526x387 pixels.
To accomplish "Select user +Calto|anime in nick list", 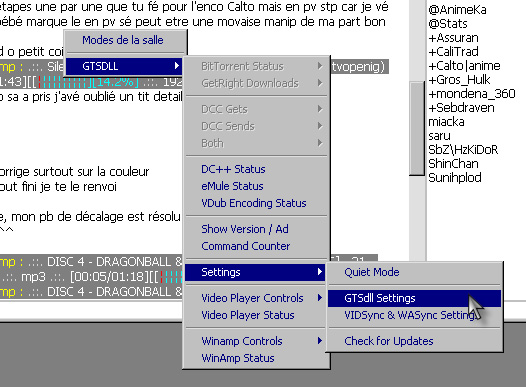I will click(x=464, y=66).
